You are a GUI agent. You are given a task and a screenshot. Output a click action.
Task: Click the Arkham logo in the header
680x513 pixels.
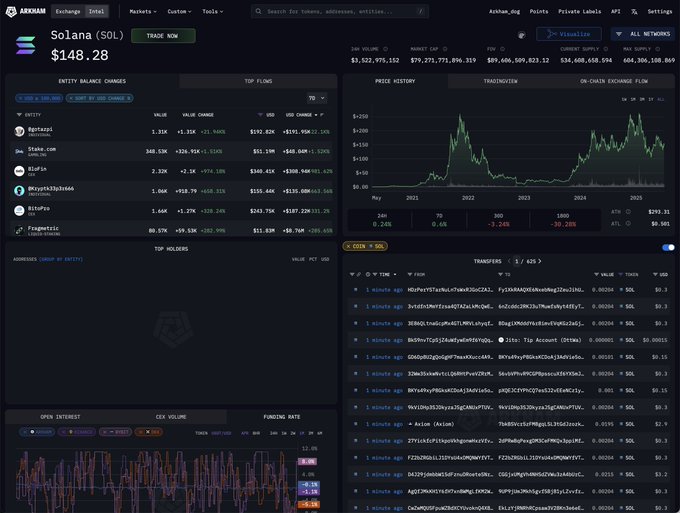pos(26,11)
